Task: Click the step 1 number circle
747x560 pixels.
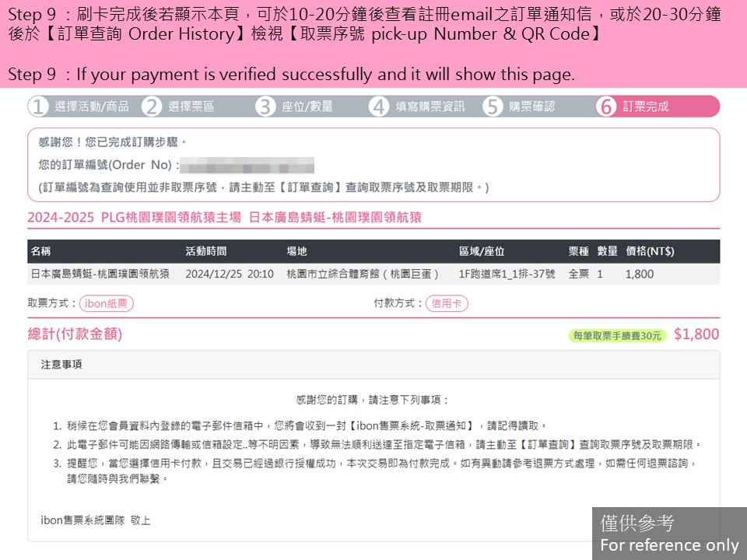Action: click(x=38, y=107)
